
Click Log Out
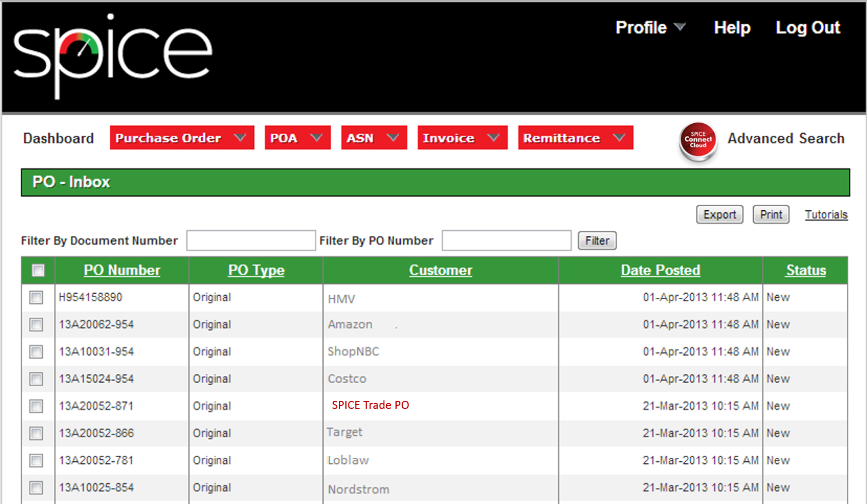coord(808,28)
